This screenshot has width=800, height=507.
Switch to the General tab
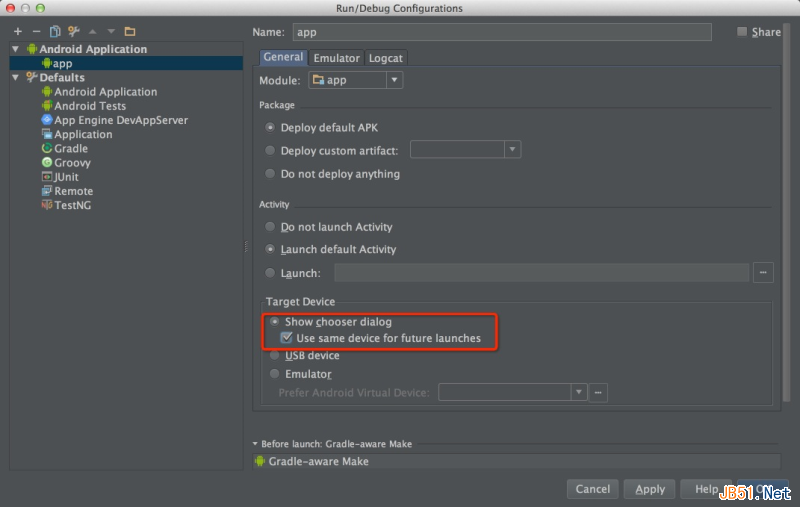(x=283, y=57)
